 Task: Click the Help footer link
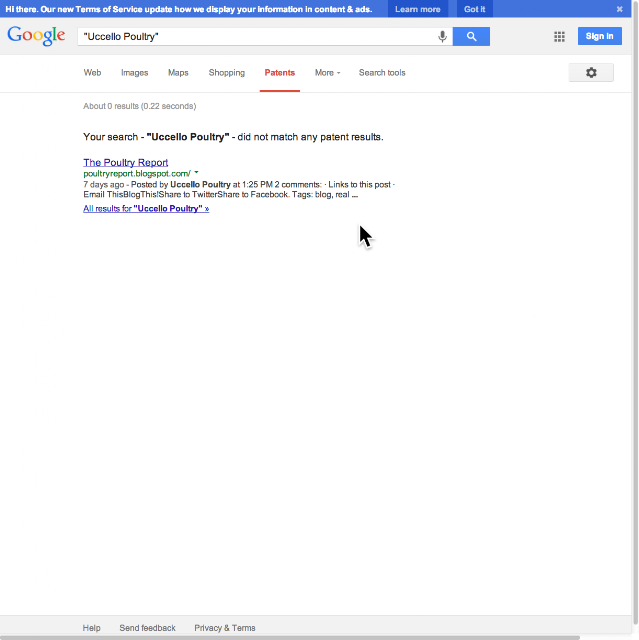[91, 628]
